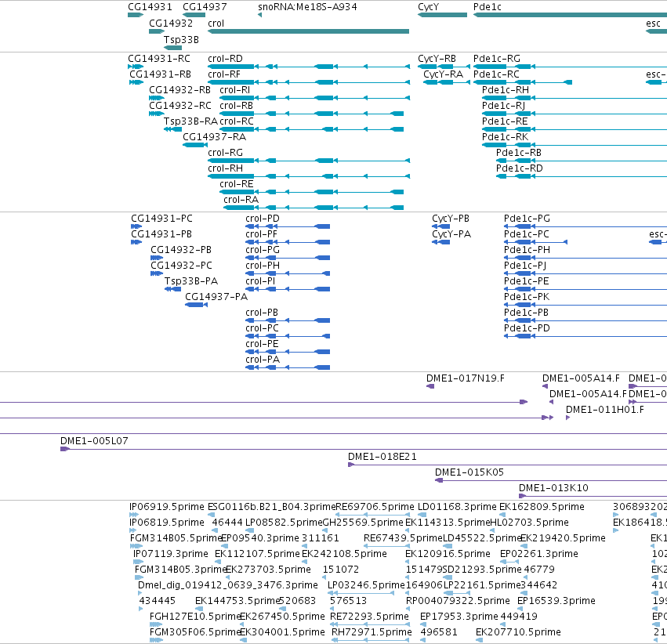
Task: Open the Pde1c-PG protein label
Action: click(527, 218)
